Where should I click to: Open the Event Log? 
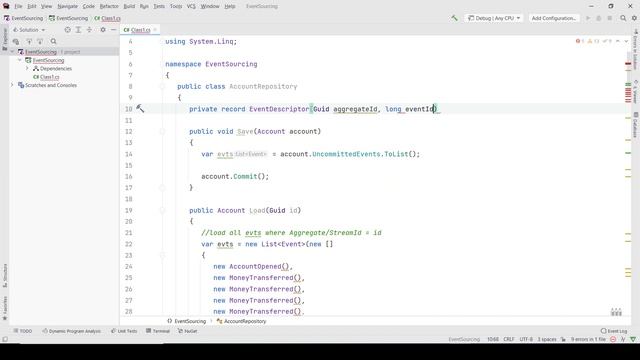tap(614, 331)
